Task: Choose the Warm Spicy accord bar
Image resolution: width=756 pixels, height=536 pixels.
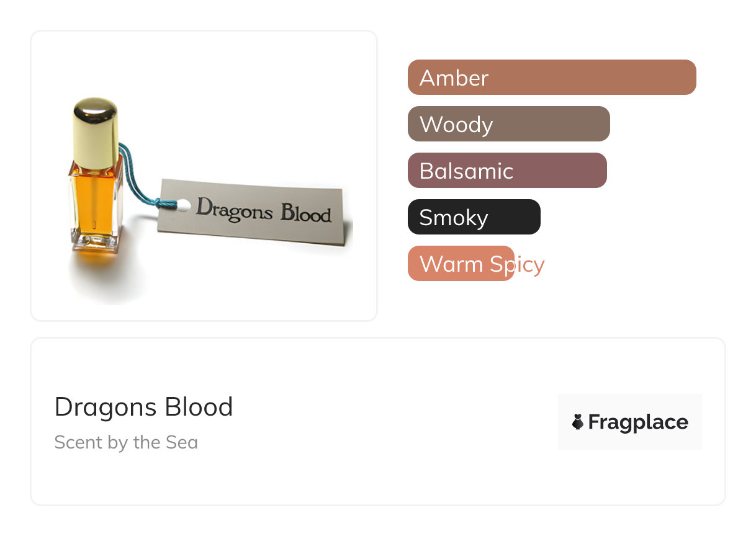Action: click(x=461, y=264)
